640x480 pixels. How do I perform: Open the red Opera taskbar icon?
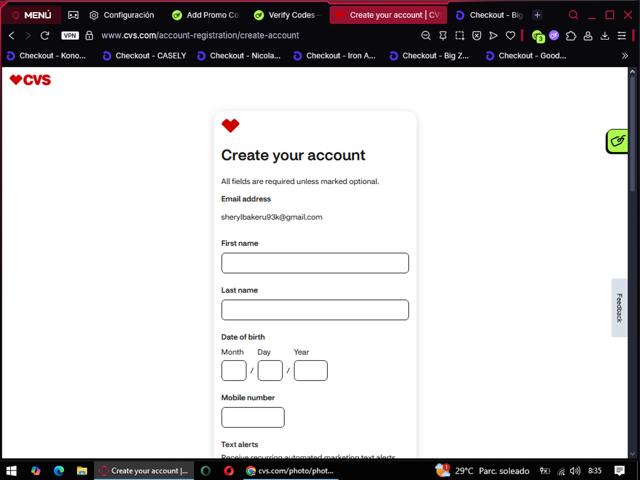pyautogui.click(x=229, y=471)
